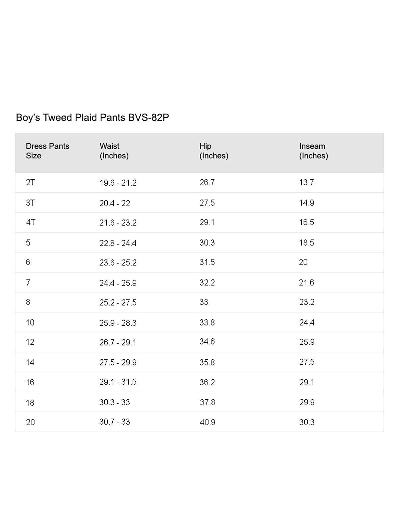Click the size 20 row label
The width and height of the screenshot is (399, 532).
pyautogui.click(x=30, y=422)
